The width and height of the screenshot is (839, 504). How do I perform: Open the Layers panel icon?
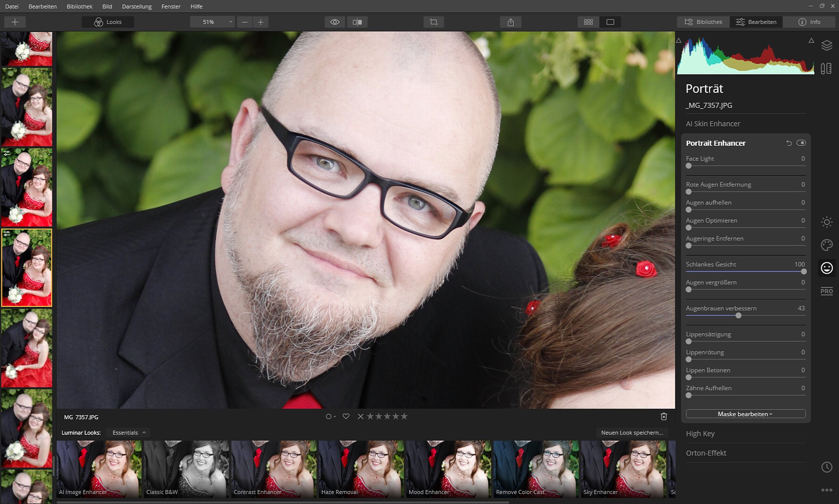826,45
